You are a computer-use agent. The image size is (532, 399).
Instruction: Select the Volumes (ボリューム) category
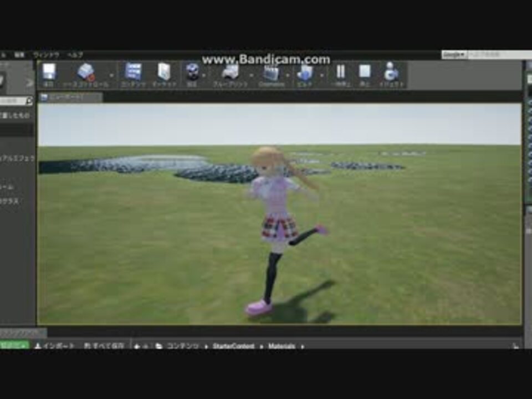click(x=7, y=187)
